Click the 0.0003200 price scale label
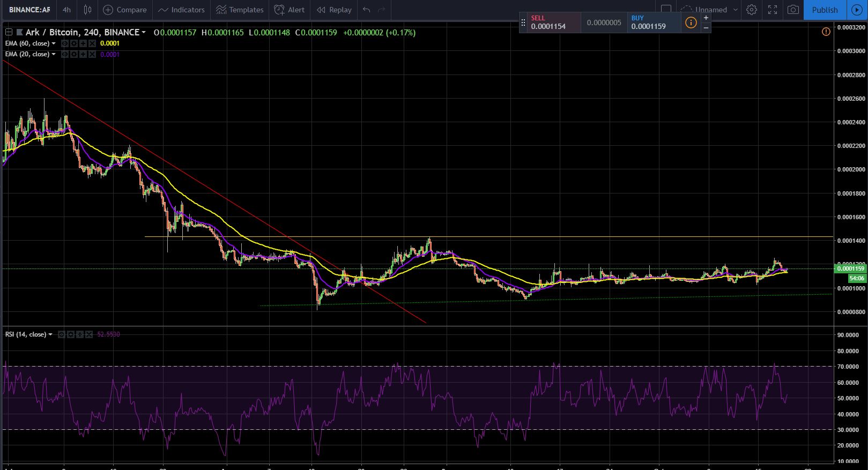Screen dimensions: 868x470 [851, 27]
